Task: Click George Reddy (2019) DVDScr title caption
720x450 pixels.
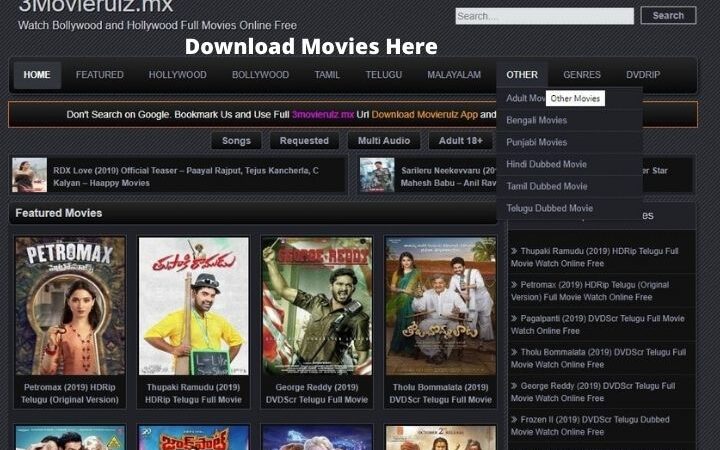Action: pos(317,394)
